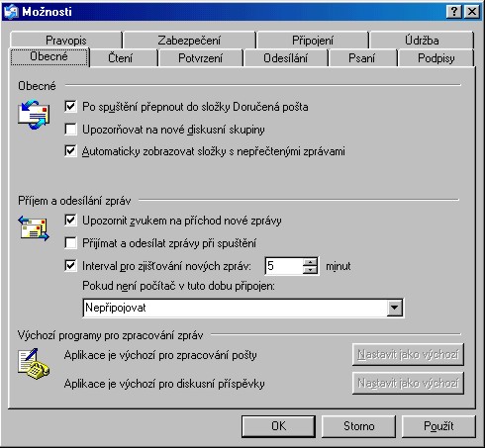
Task: Click the Použít apply button
Action: (438, 426)
